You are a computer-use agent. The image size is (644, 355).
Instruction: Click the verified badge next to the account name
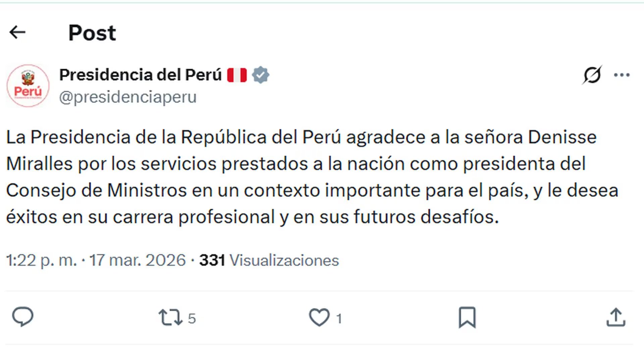(x=261, y=74)
